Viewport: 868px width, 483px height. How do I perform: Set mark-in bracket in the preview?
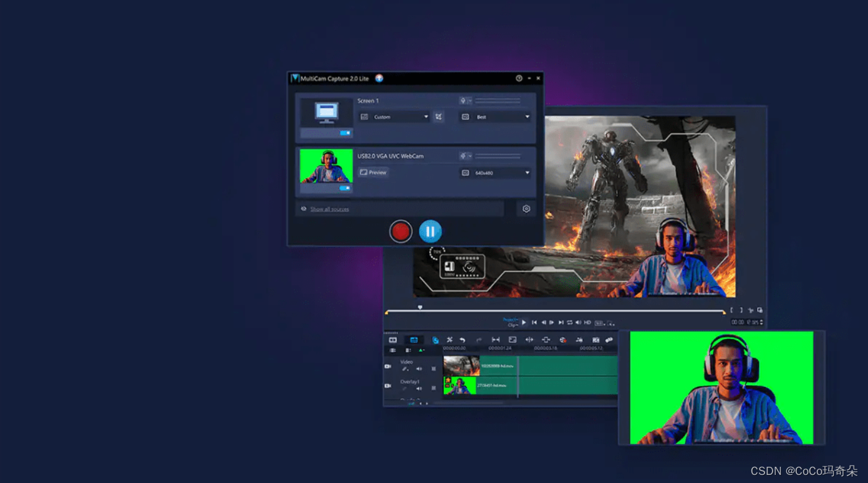pyautogui.click(x=732, y=310)
